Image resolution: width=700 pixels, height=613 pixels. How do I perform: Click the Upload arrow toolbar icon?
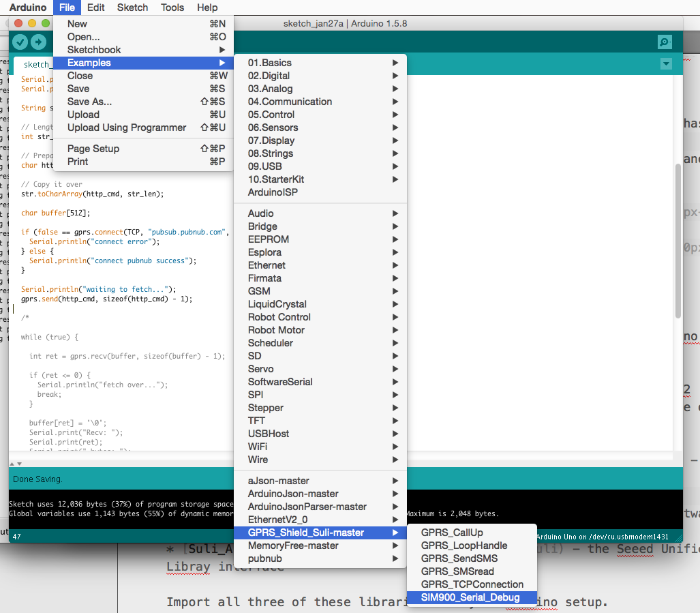click(x=39, y=42)
